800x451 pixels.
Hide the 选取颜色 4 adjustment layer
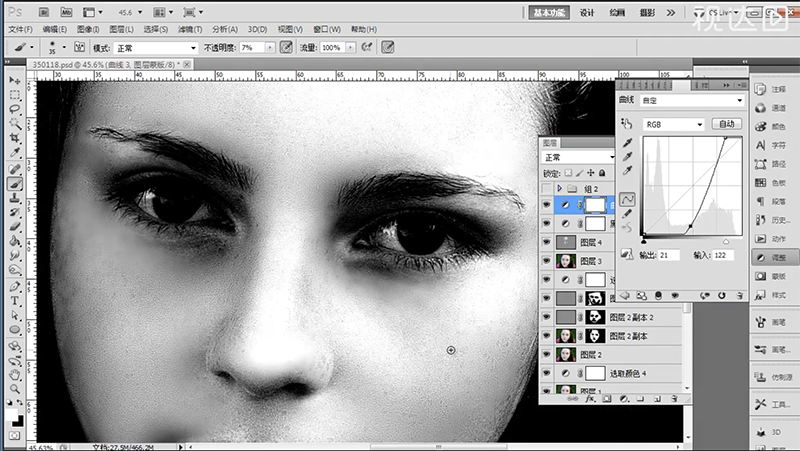(x=546, y=373)
